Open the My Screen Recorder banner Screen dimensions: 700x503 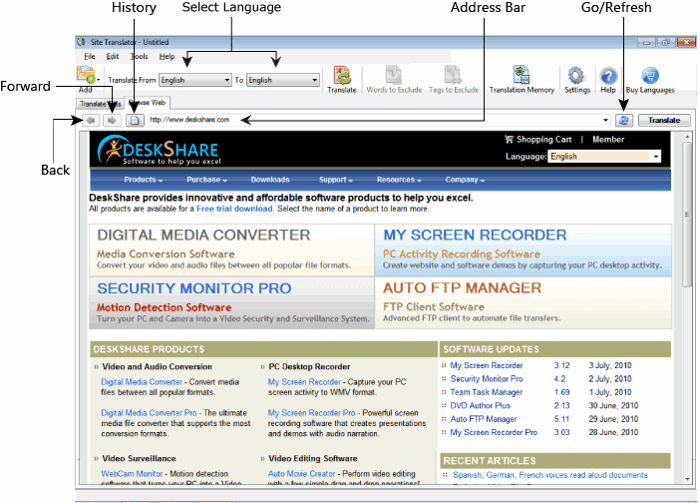[x=523, y=249]
